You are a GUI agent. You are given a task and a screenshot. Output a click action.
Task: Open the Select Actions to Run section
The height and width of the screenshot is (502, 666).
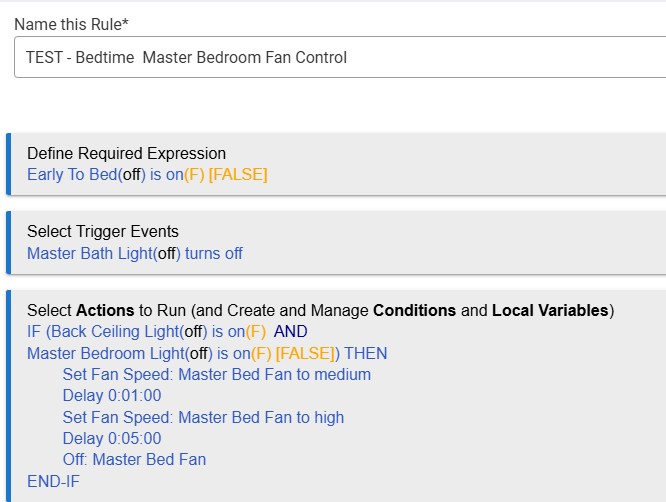tap(320, 310)
